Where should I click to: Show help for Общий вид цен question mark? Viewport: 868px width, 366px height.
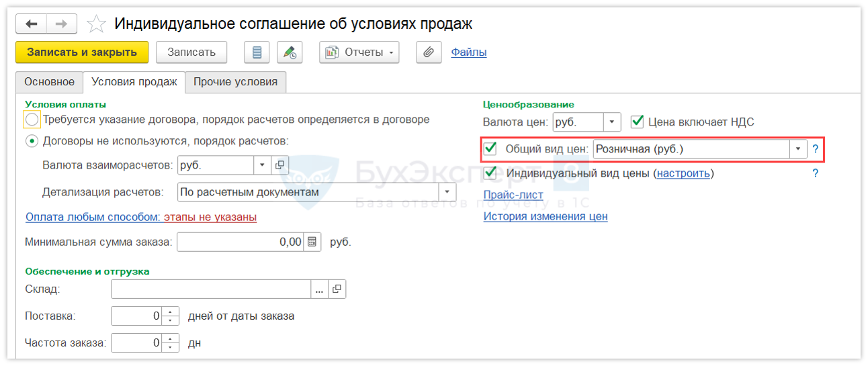click(x=815, y=149)
